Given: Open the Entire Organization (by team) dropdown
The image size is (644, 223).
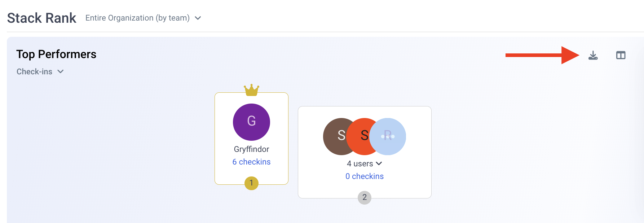Looking at the screenshot, I should click(143, 18).
